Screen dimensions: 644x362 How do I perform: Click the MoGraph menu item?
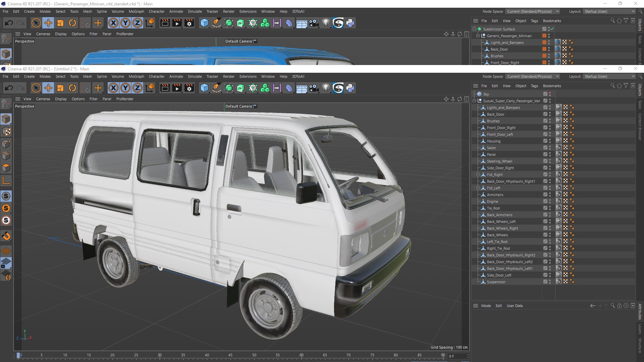click(136, 76)
